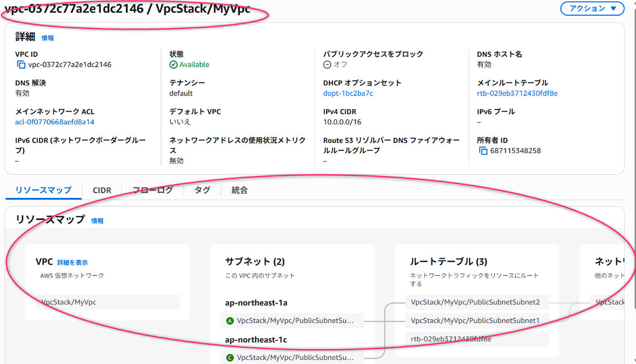
Task: Open 情報 link beside リソースマップ heading
Action: click(x=98, y=221)
